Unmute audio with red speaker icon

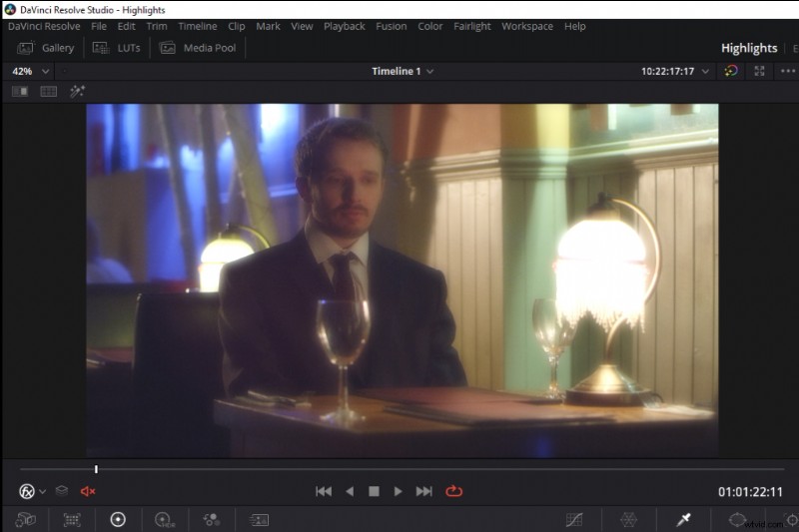[x=88, y=491]
